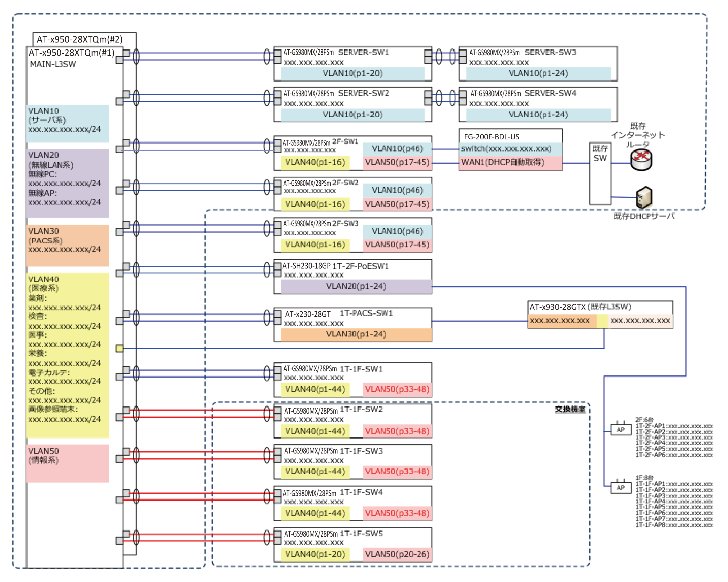The width and height of the screenshot is (728, 582).
Task: Select AT-SH230-18GP 1T-2F-PoESW1 label
Action: click(336, 266)
